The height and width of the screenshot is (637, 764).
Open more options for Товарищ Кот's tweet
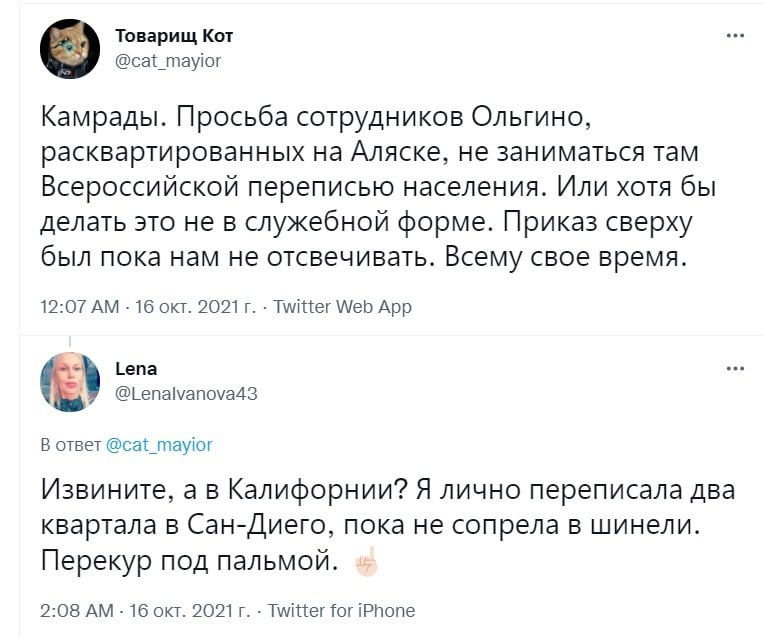click(735, 36)
